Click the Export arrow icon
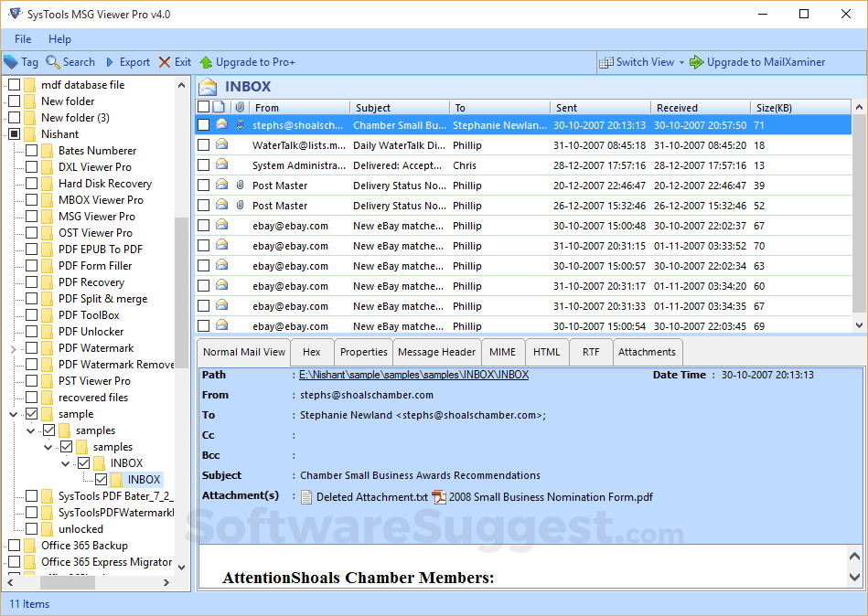868x616 pixels. pyautogui.click(x=110, y=62)
